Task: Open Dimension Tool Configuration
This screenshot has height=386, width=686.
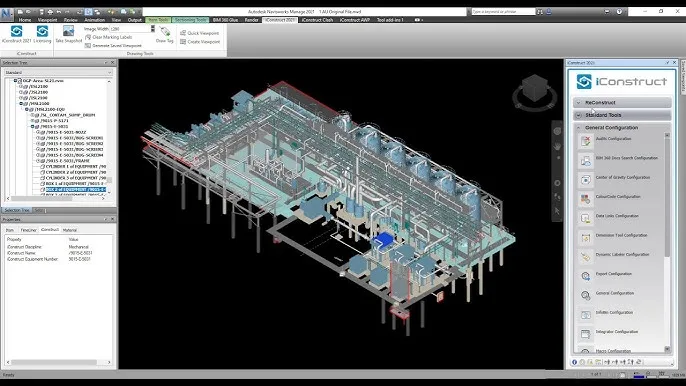Action: [x=621, y=235]
